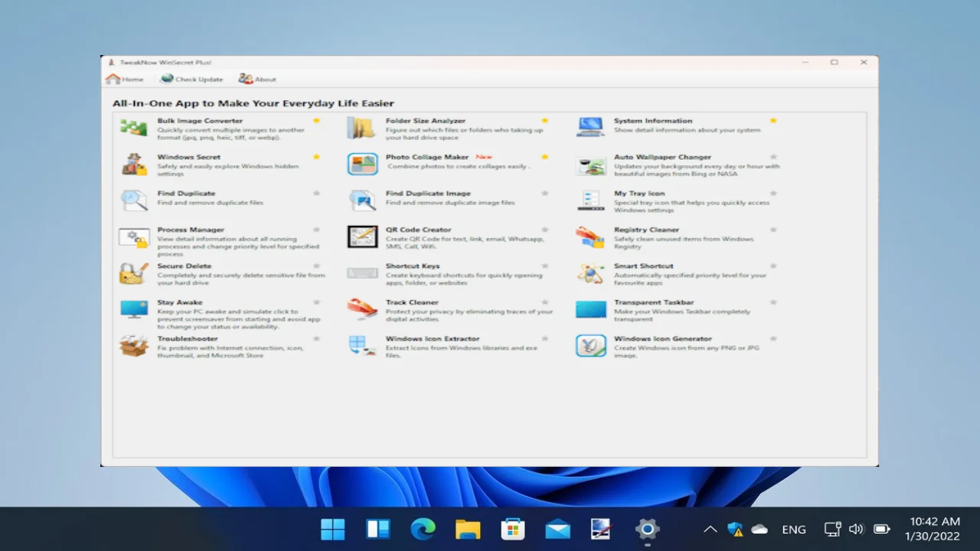Open Shortcut Keys keyboard icon
Screen dimensions: 980x551
[362, 273]
